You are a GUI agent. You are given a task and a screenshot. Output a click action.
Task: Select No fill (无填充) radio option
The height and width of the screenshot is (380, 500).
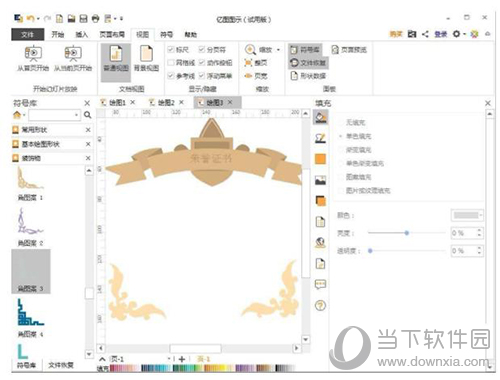click(341, 123)
